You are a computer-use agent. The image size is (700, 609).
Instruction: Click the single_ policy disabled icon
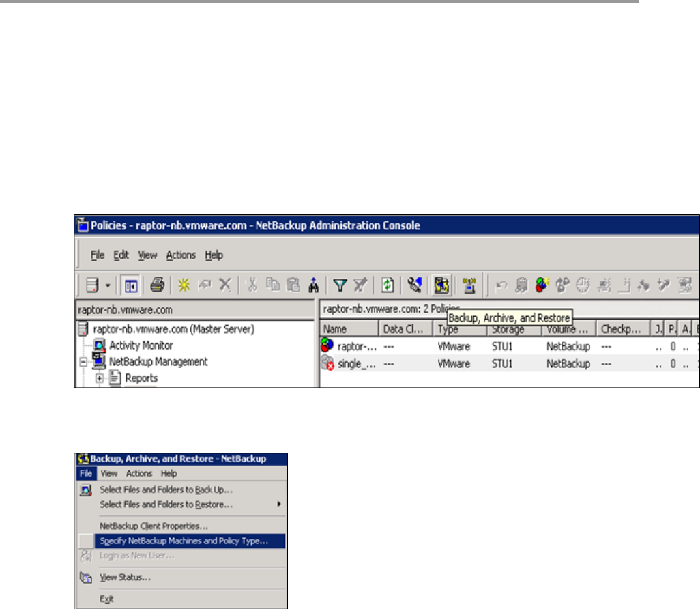(x=327, y=363)
